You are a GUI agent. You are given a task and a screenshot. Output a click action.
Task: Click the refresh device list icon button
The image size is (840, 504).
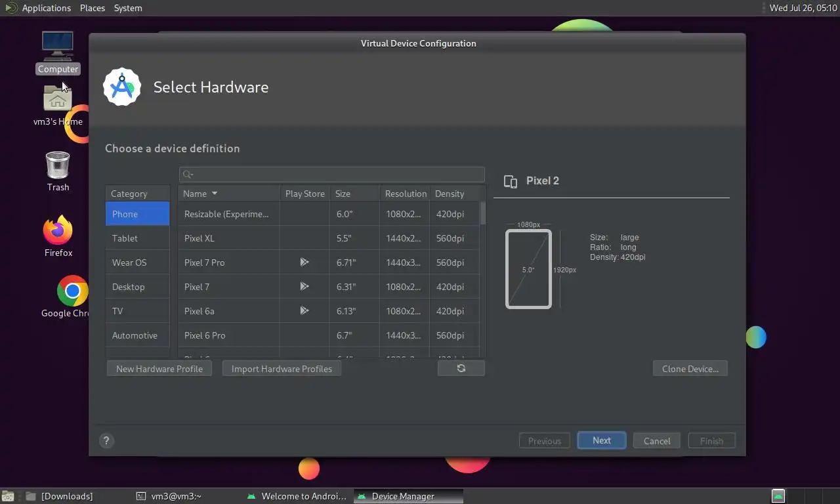461,368
